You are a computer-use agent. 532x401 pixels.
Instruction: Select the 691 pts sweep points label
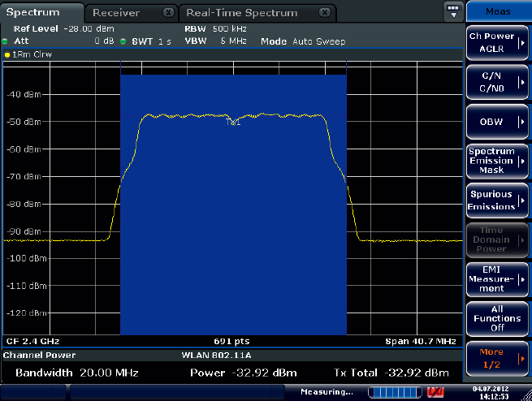pos(231,341)
